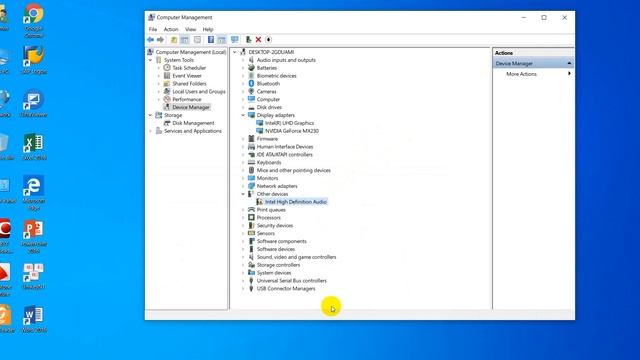Open the View menu
Screen dimensions: 640x360
pyautogui.click(x=191, y=29)
